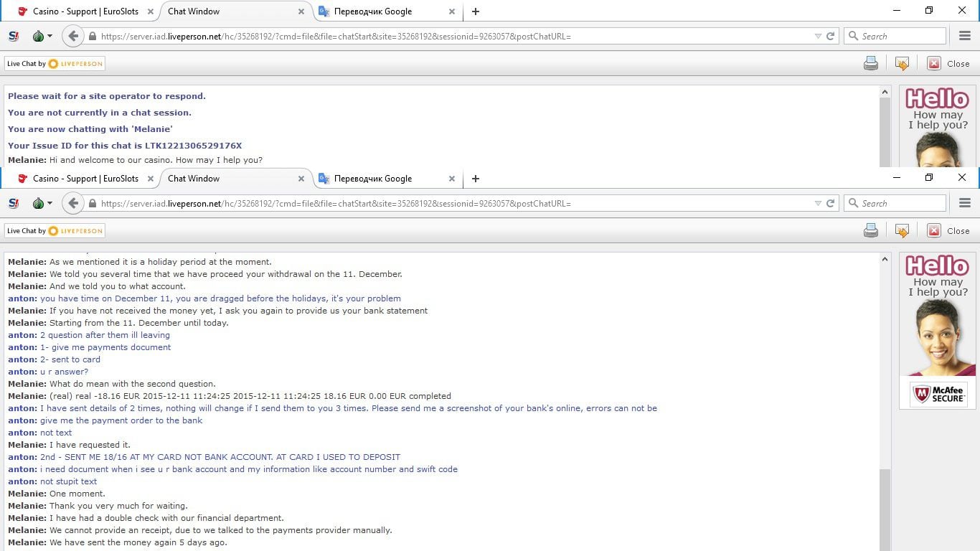Click the McAfee Secure badge

click(x=938, y=394)
